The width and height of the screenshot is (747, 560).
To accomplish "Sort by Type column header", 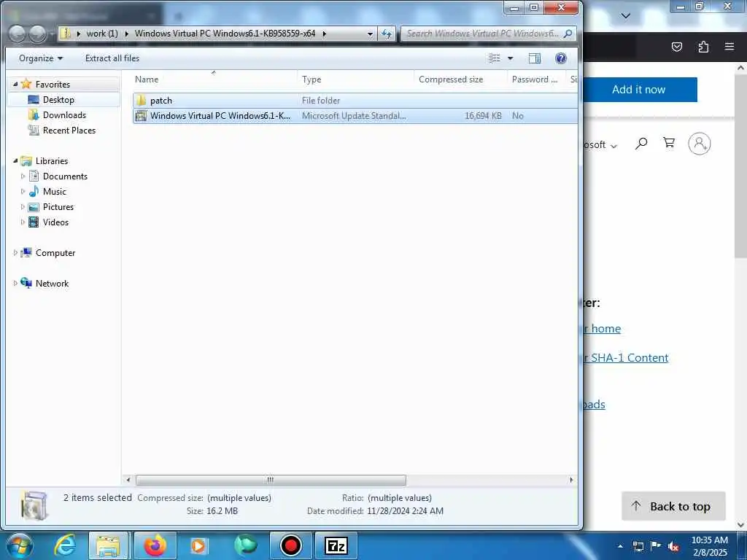I will point(355,79).
